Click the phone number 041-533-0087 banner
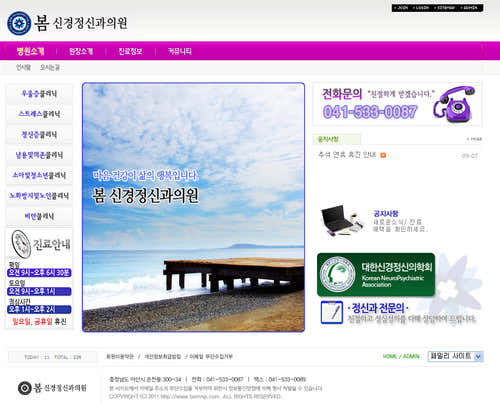This screenshot has height=404, width=500. click(370, 112)
